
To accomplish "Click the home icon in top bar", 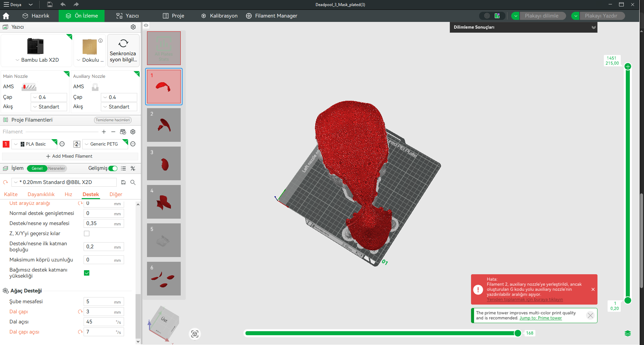I will [6, 16].
